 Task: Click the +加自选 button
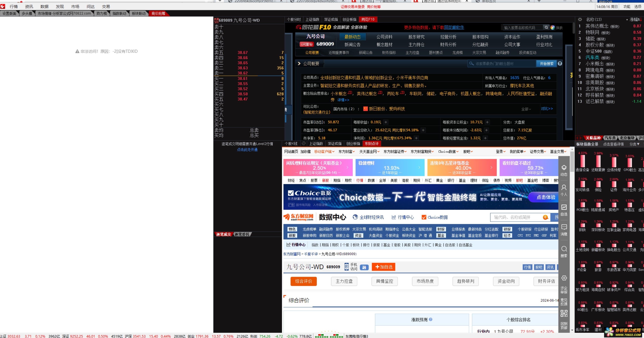coord(384,267)
